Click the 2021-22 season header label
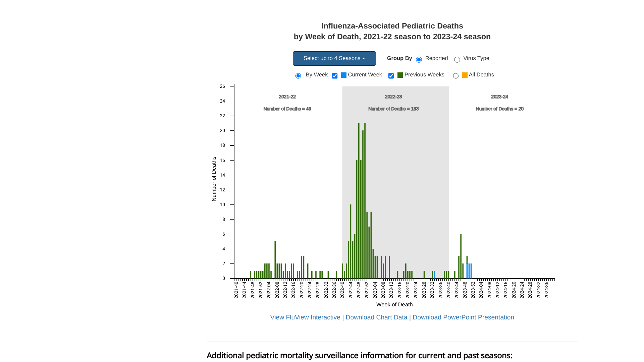Viewport: 644px width, 362px height. pos(287,97)
